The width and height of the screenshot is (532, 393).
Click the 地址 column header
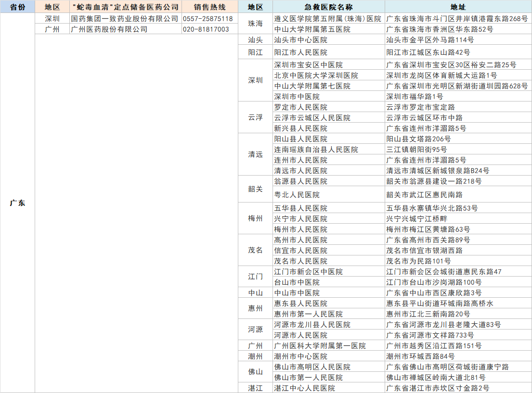(x=457, y=7)
